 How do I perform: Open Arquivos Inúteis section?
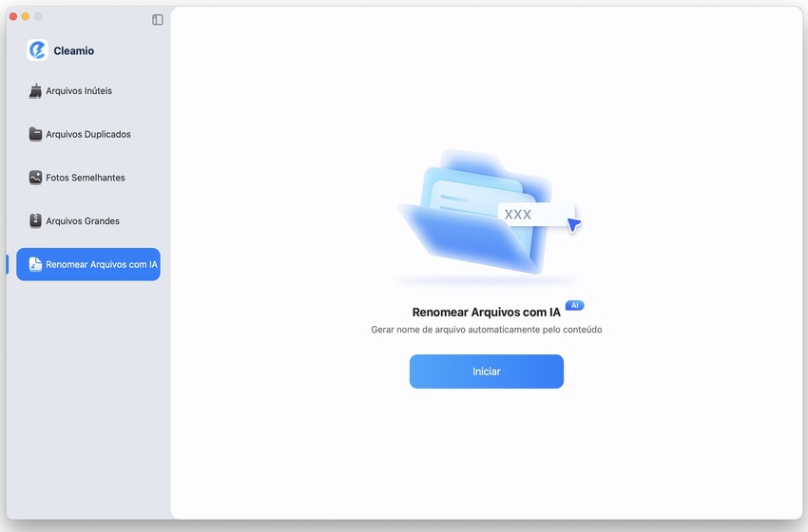(88, 91)
